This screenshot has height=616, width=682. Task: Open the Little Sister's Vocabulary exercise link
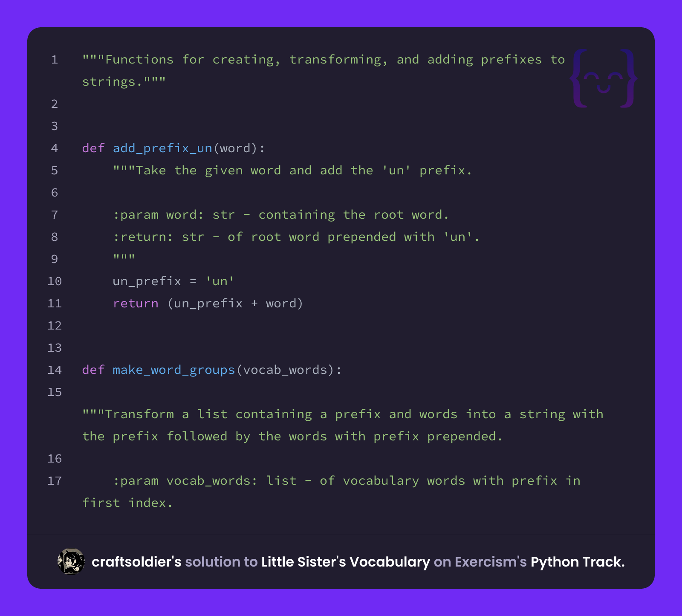[346, 562]
